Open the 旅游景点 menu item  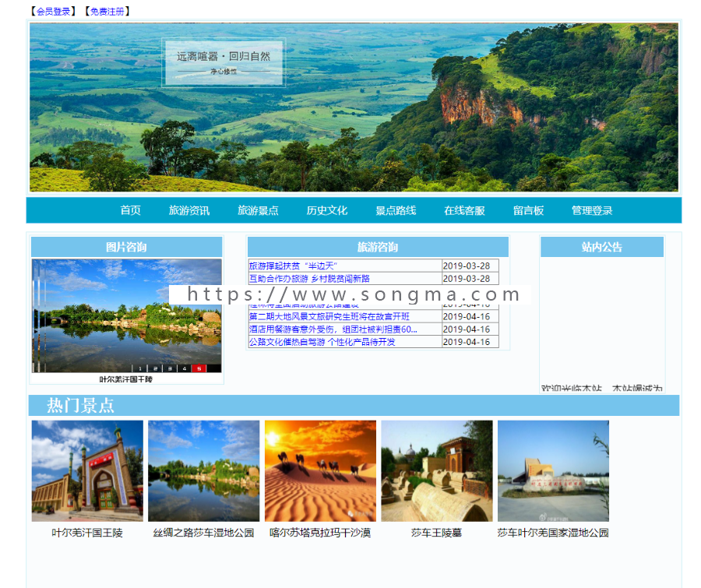click(x=258, y=210)
